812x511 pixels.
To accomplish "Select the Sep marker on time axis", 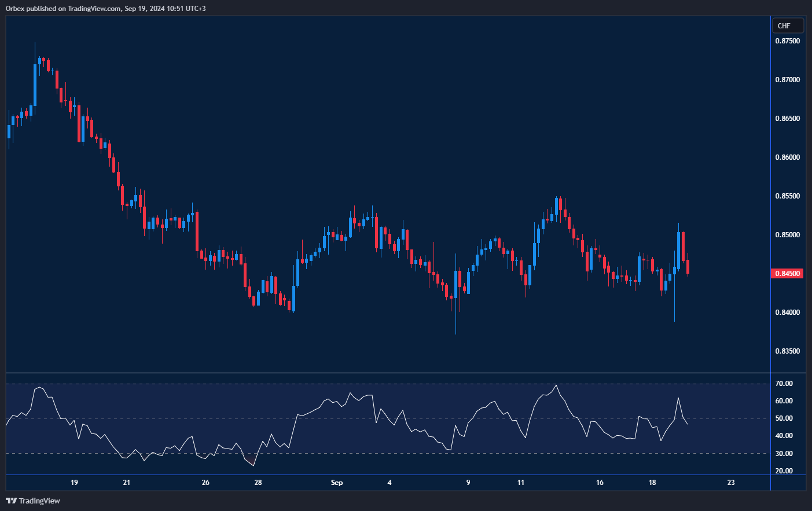I will [x=337, y=483].
